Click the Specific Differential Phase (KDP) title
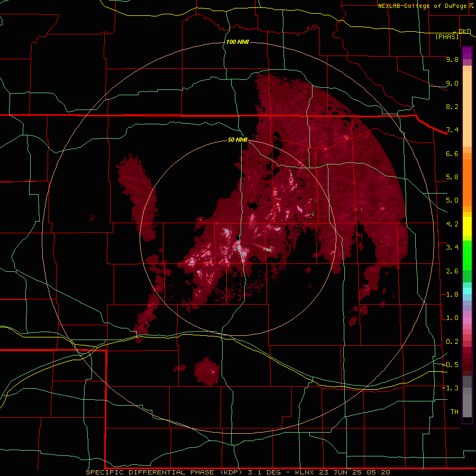The image size is (476, 476). [x=165, y=472]
